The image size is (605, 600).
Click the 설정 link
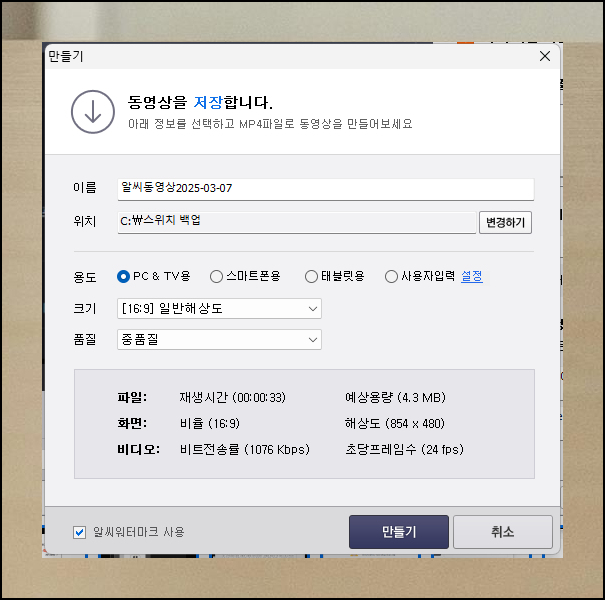coord(471,276)
